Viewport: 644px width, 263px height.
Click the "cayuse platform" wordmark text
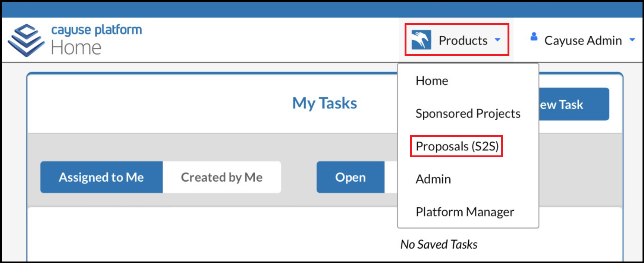[96, 30]
